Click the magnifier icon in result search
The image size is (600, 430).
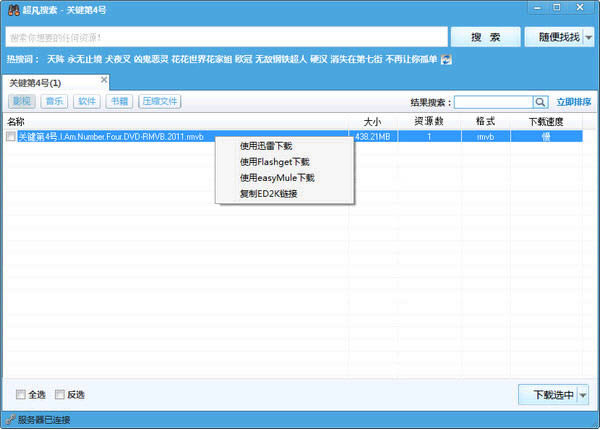tap(540, 102)
